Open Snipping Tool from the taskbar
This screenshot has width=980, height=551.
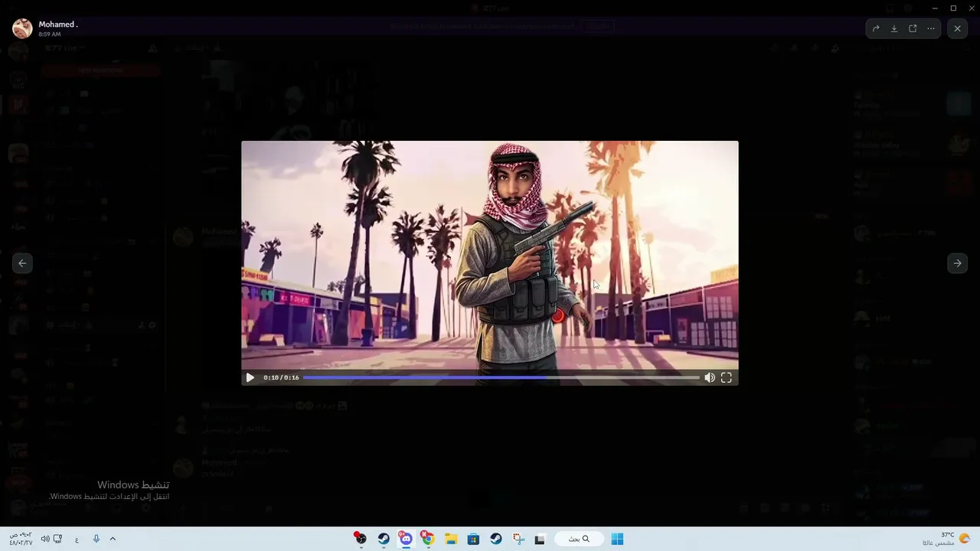(x=518, y=539)
